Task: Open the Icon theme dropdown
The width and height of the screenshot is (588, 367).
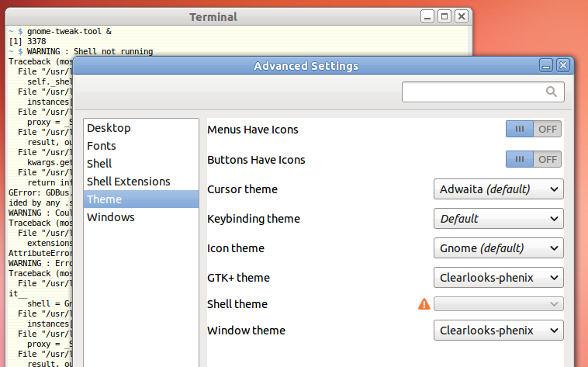Action: 498,248
